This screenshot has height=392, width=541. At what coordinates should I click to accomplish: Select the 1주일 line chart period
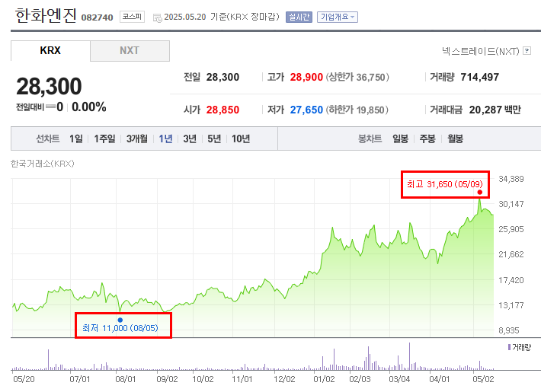pos(104,139)
